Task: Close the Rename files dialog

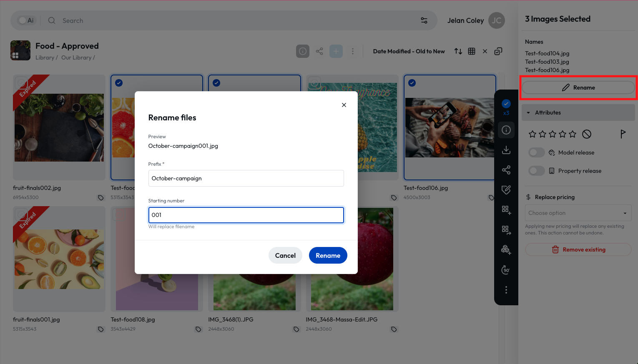Action: pos(344,105)
